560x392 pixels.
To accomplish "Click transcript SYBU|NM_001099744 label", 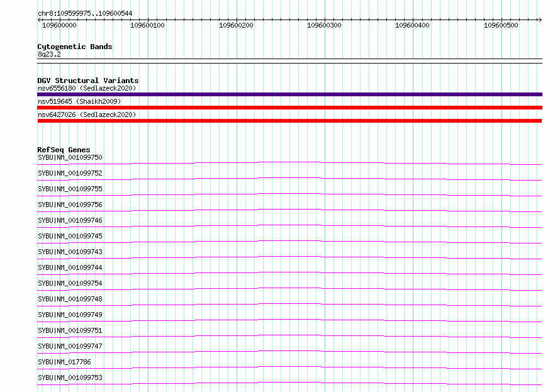I will 70,267.
